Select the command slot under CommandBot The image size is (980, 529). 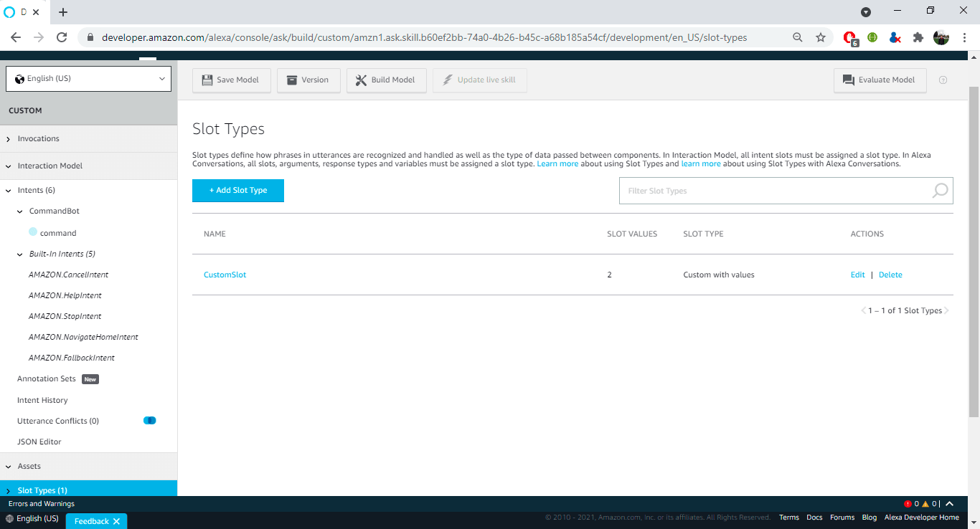point(58,233)
